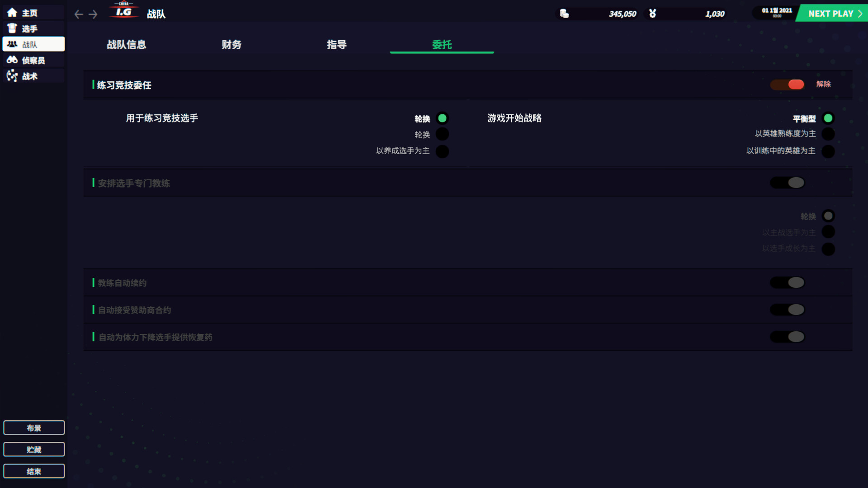Screen dimensions: 868x488
Task: Click the I.G team logo at top
Action: point(123,12)
